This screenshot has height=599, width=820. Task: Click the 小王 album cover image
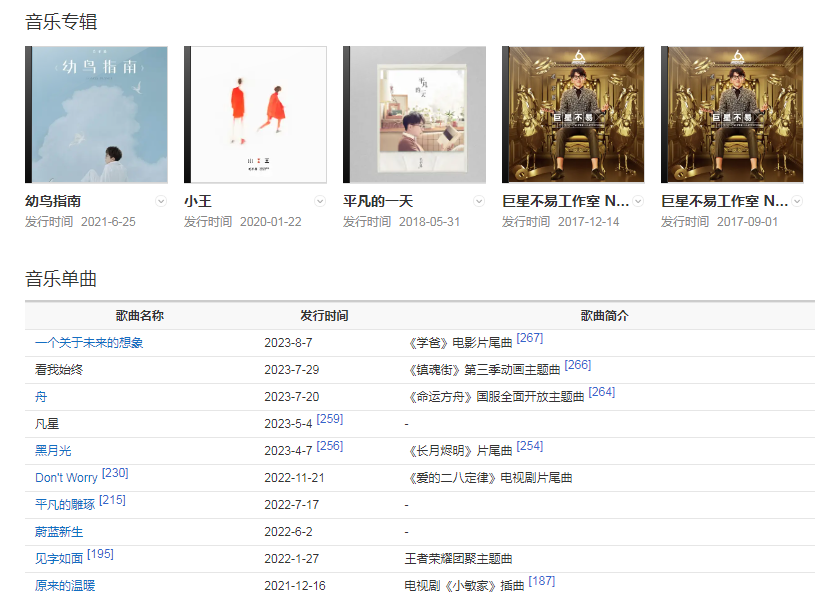256,114
